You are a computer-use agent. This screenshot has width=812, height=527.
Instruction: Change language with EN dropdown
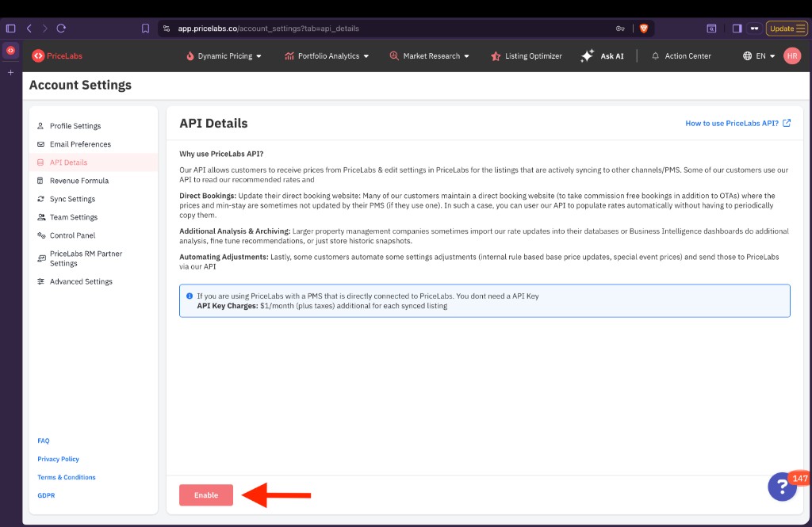click(x=759, y=56)
